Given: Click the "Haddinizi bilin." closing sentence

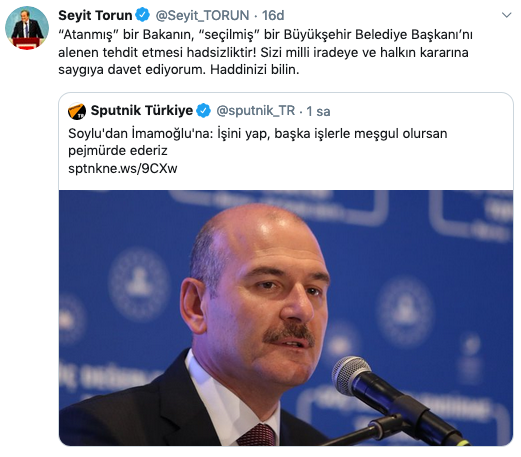Looking at the screenshot, I should [x=255, y=70].
